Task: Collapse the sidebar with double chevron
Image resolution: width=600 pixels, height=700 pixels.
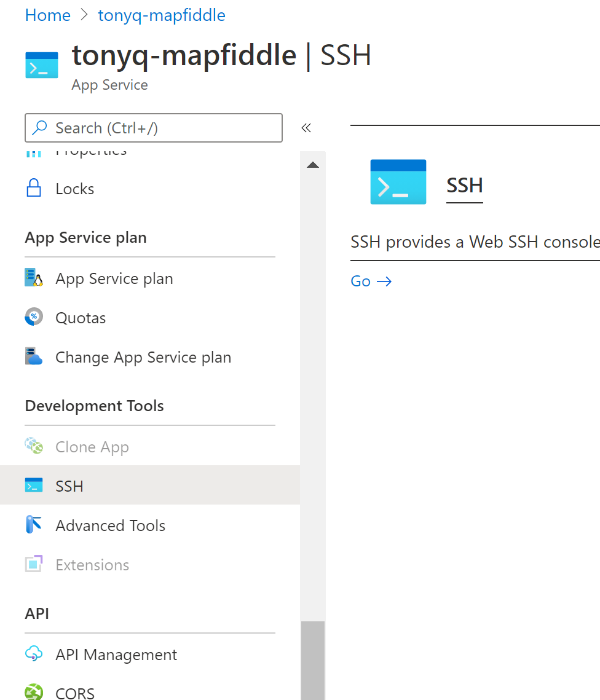Action: (x=306, y=128)
